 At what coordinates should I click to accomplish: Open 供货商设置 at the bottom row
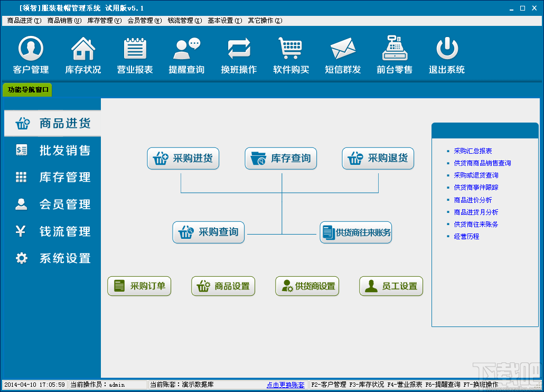(x=307, y=285)
